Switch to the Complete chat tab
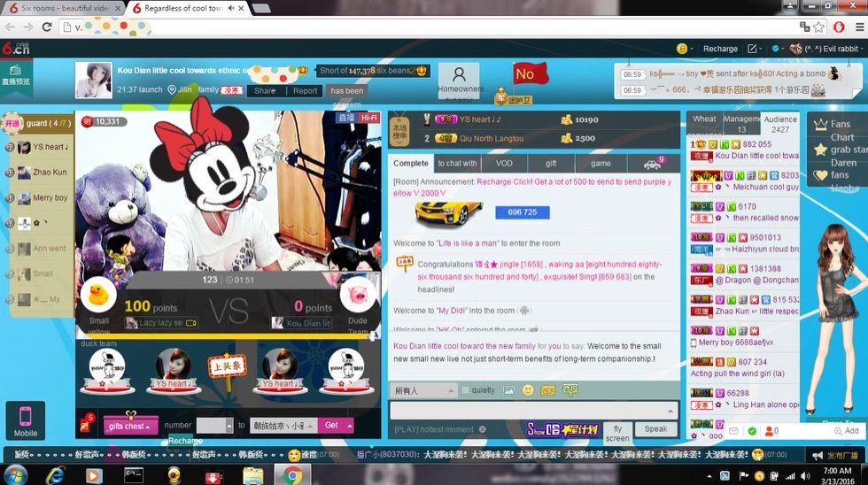This screenshot has height=485, width=868. pos(411,163)
